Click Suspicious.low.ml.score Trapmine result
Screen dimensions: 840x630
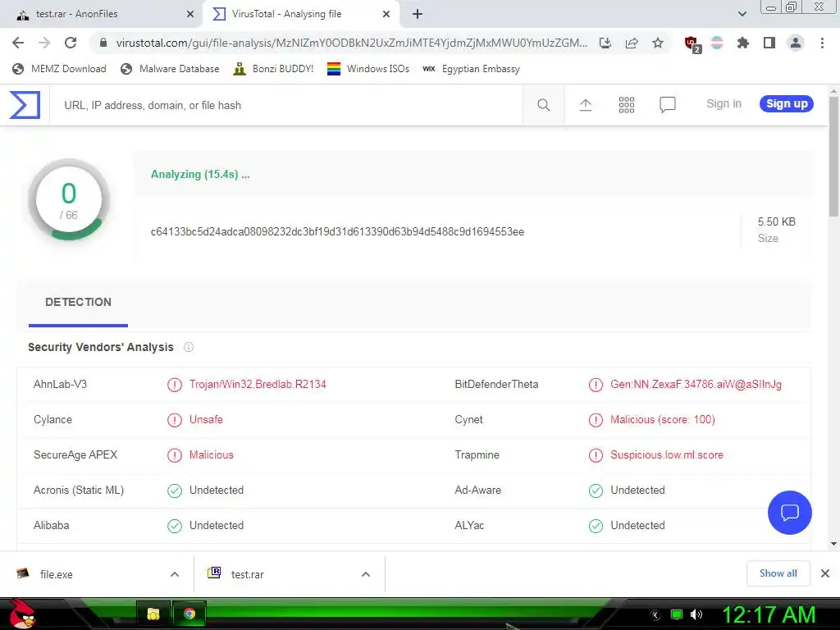[667, 455]
